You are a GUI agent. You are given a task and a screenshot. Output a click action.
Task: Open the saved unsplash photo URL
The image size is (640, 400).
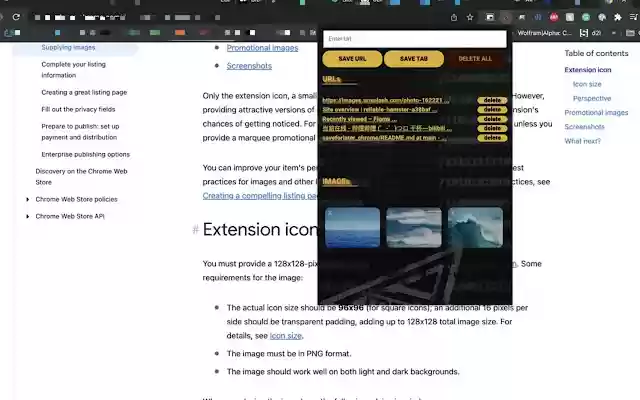(x=386, y=100)
